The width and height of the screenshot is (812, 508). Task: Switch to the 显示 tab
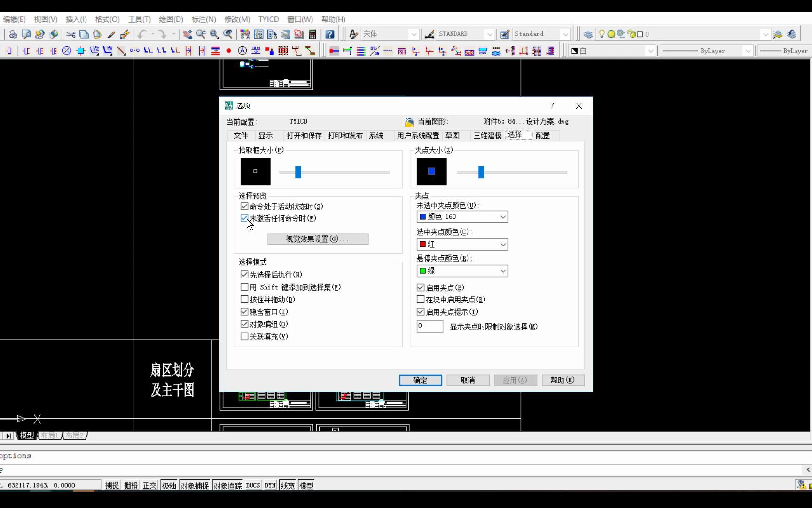[x=265, y=135]
